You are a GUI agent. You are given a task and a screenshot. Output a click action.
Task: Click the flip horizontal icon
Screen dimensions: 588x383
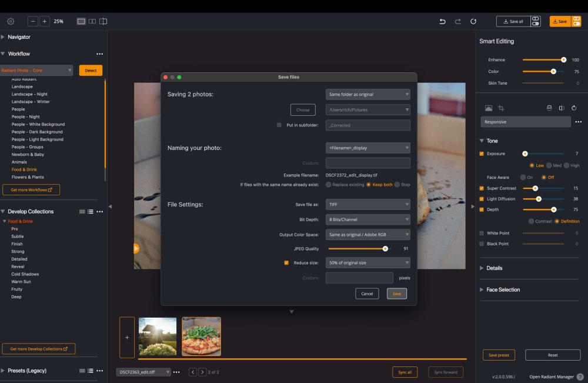click(562, 108)
